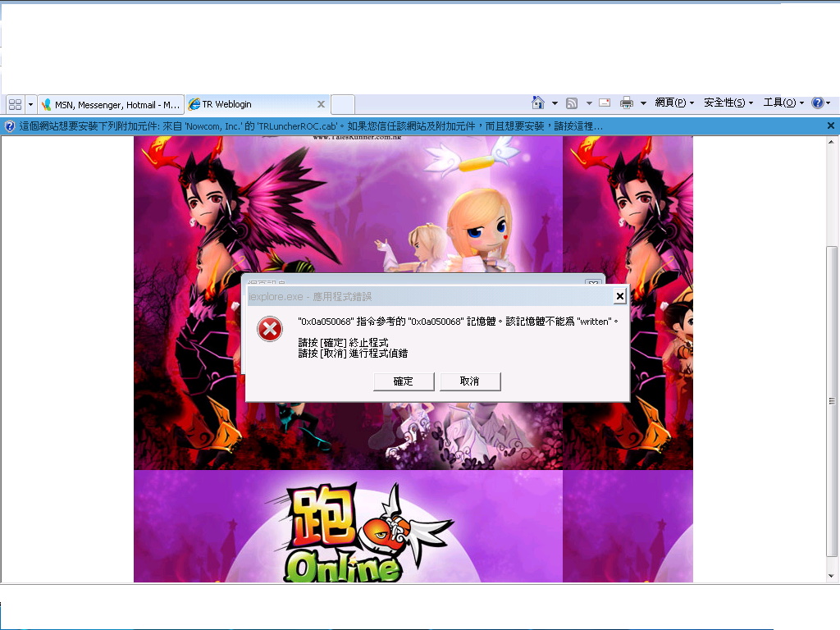
Task: Open the 網頁(P) menu
Action: click(674, 103)
